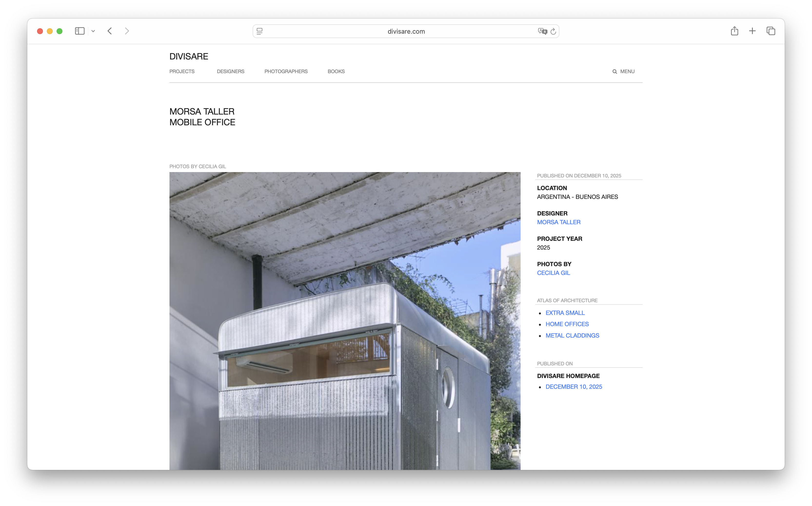Viewport: 812px width, 506px height.
Task: Show the tab overview icon
Action: (x=771, y=31)
